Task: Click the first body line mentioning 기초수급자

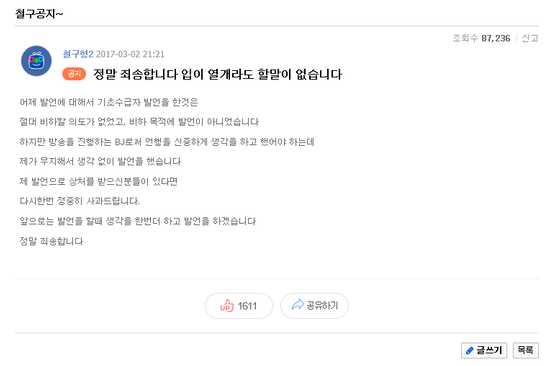Action: tap(109, 102)
